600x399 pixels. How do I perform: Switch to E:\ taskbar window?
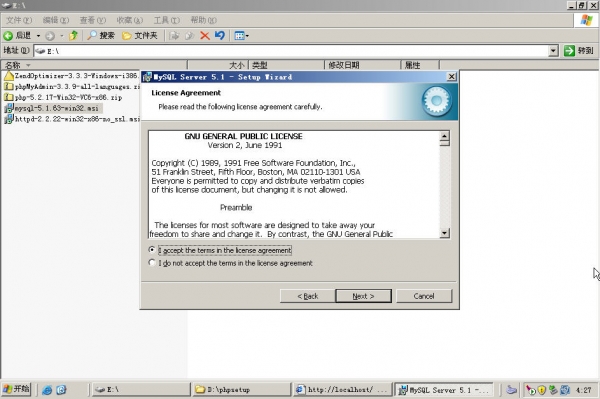[141, 389]
